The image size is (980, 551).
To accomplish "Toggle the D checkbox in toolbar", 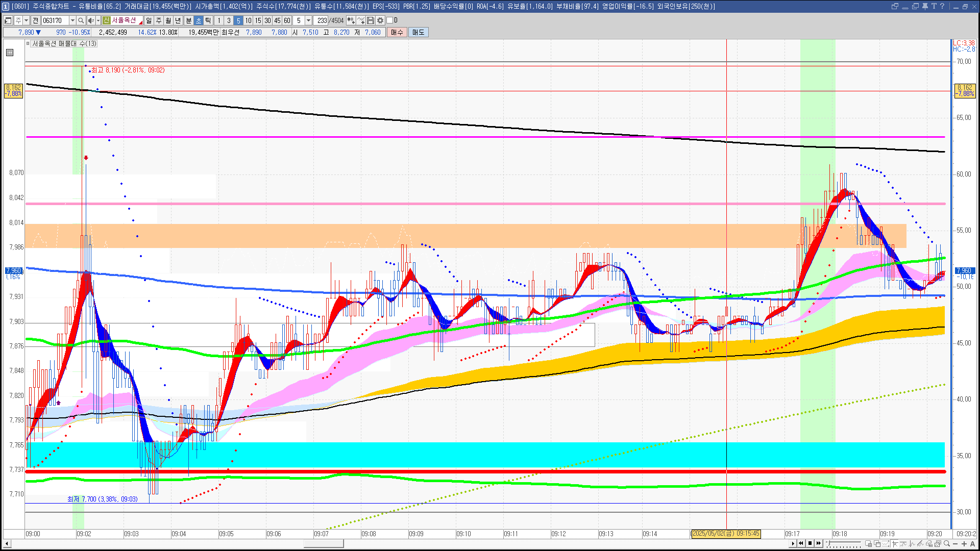I will (389, 20).
